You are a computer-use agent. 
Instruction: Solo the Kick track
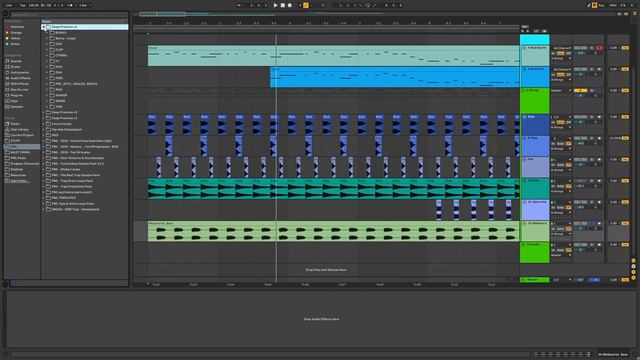click(592, 117)
